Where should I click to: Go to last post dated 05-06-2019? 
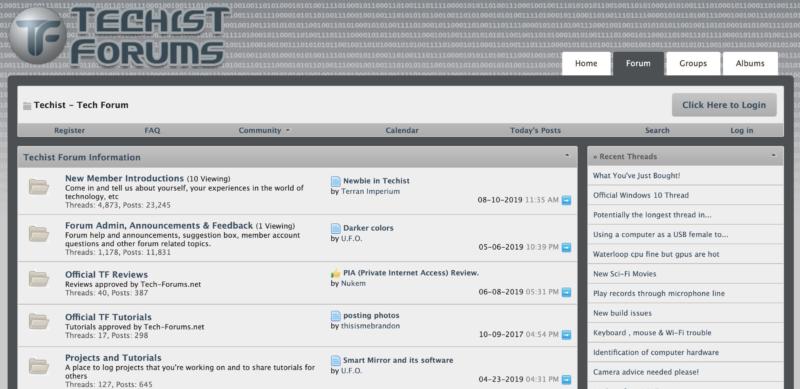click(x=566, y=247)
